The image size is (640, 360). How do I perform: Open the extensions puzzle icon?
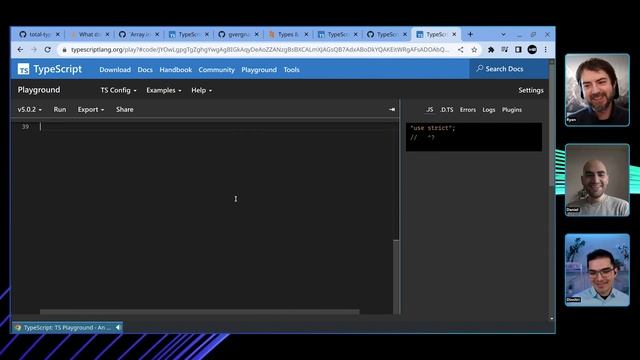[x=491, y=50]
